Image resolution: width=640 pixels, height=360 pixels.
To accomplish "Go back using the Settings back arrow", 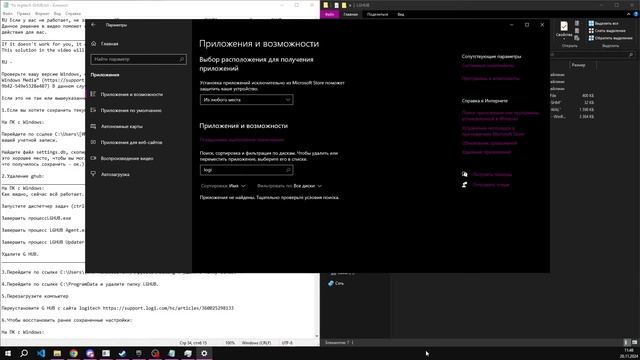I will (93, 25).
